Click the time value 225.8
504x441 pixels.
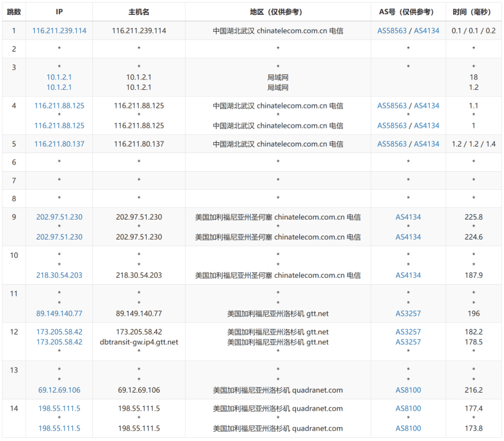coord(474,217)
